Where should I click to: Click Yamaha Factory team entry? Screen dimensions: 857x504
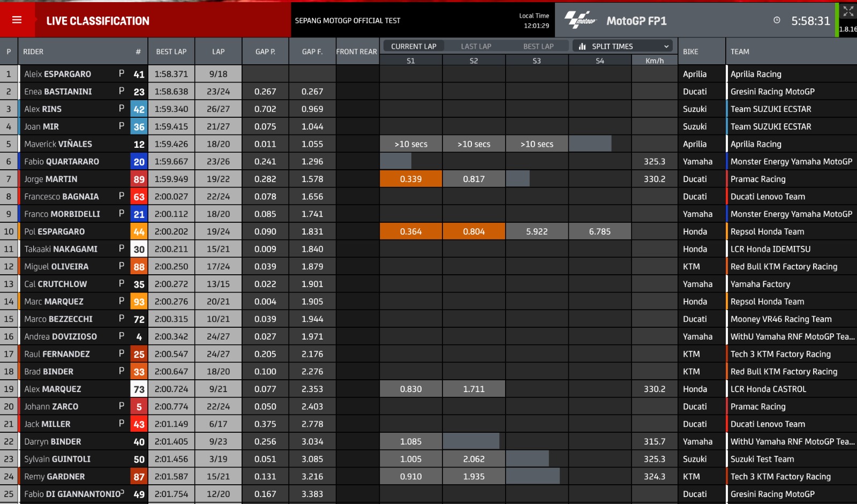(760, 284)
